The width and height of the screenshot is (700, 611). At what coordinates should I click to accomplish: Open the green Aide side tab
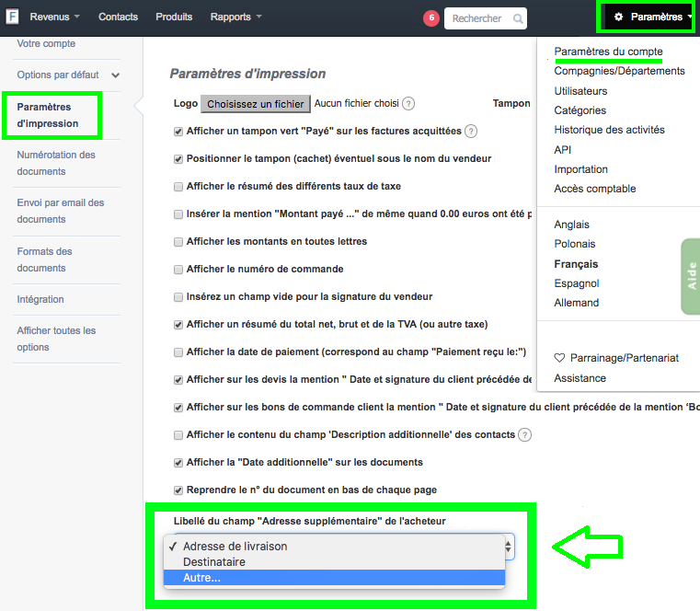pos(691,276)
